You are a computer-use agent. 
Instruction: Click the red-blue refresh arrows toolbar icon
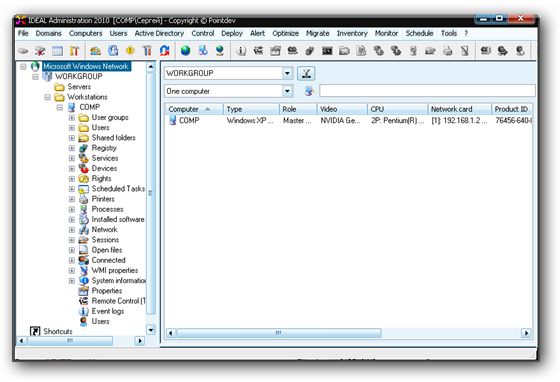coord(165,51)
